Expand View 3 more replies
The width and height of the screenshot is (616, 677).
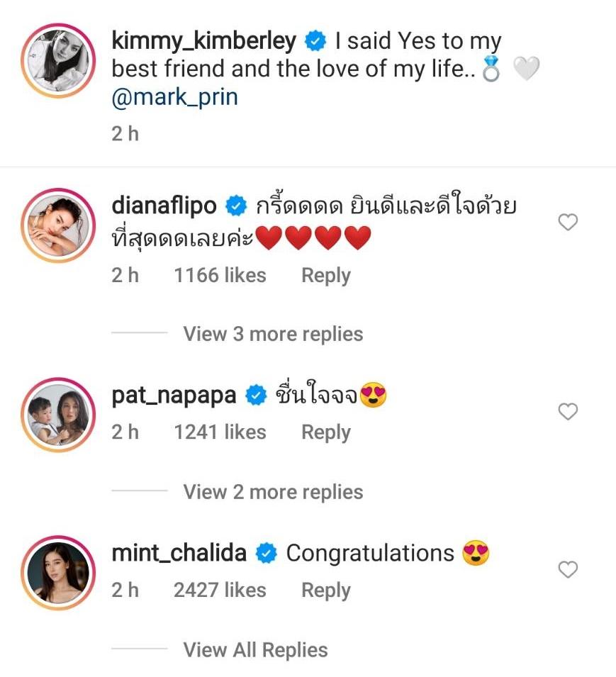click(273, 334)
